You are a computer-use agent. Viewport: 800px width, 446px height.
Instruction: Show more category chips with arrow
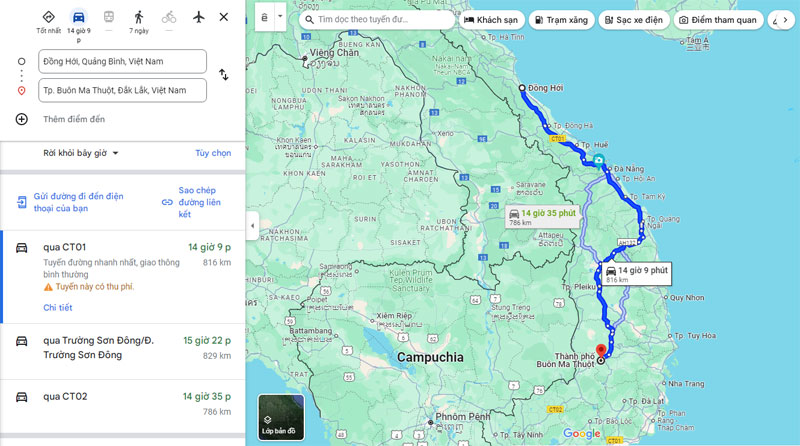pyautogui.click(x=785, y=20)
